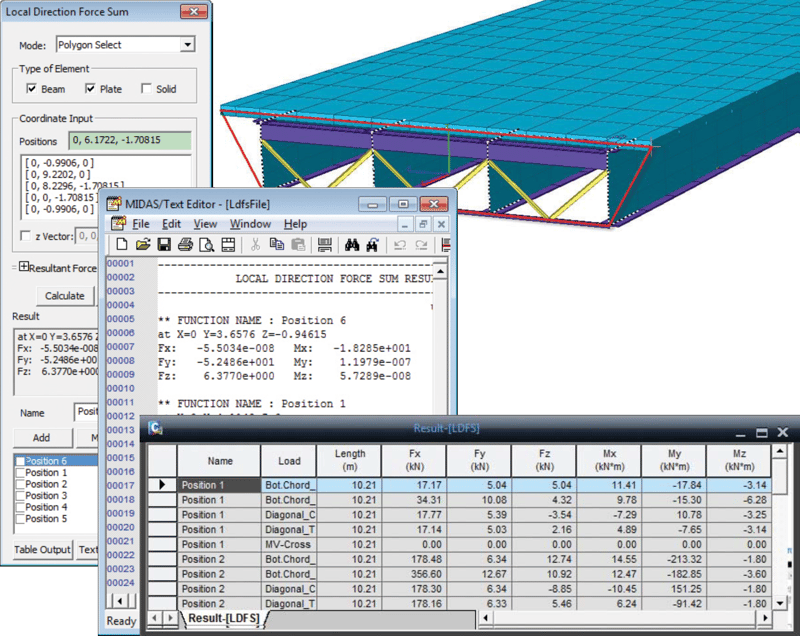Uncheck the Beam element type checkbox
800x636 pixels.
pos(32,89)
